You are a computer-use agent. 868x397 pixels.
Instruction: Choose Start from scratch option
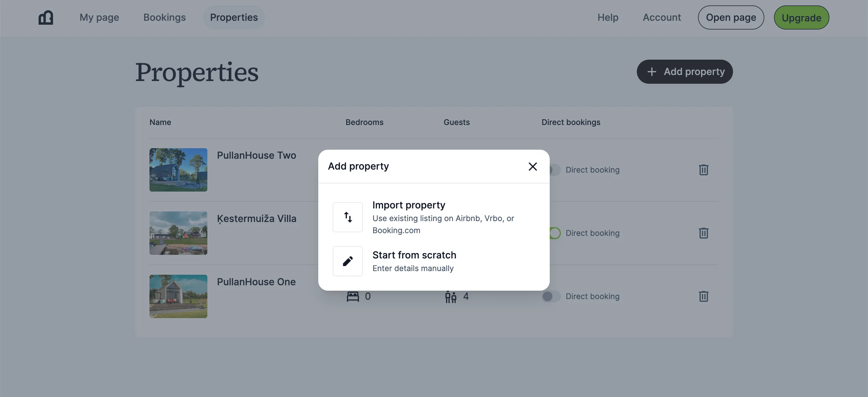434,261
